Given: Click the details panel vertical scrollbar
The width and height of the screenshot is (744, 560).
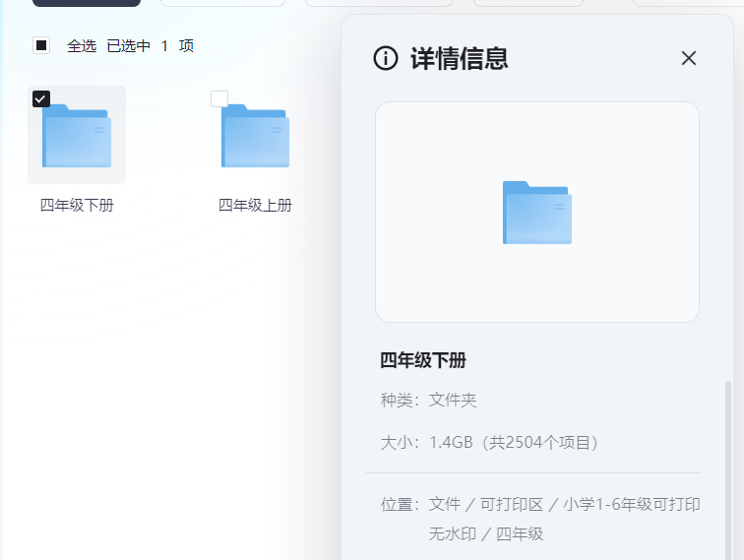Looking at the screenshot, I should pos(728,463).
